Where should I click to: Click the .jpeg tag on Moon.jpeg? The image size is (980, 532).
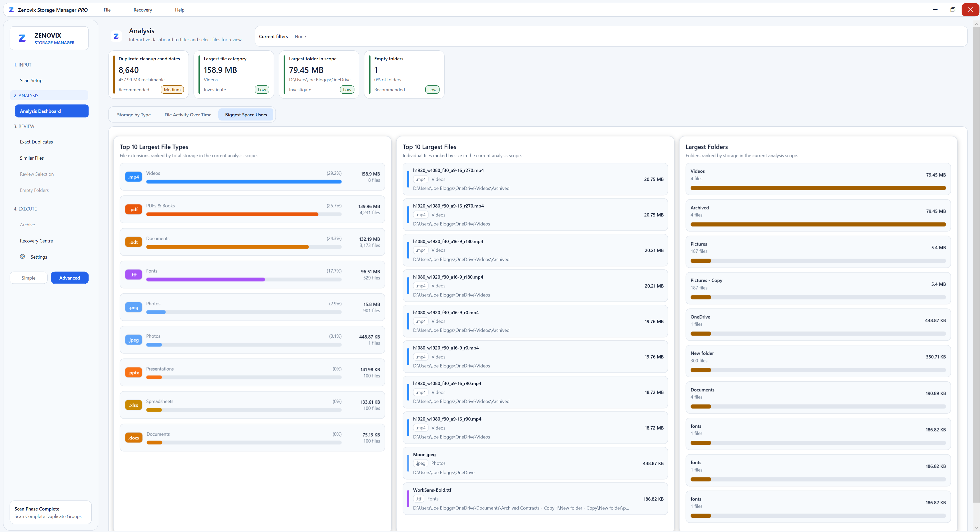[x=420, y=463]
